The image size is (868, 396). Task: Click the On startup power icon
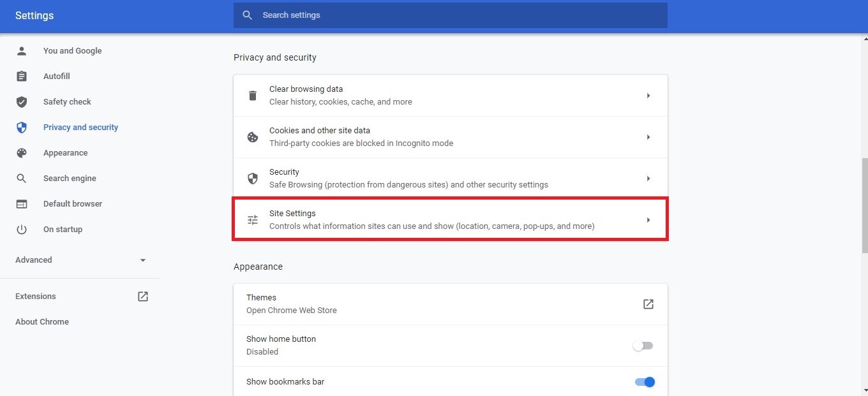coord(22,229)
